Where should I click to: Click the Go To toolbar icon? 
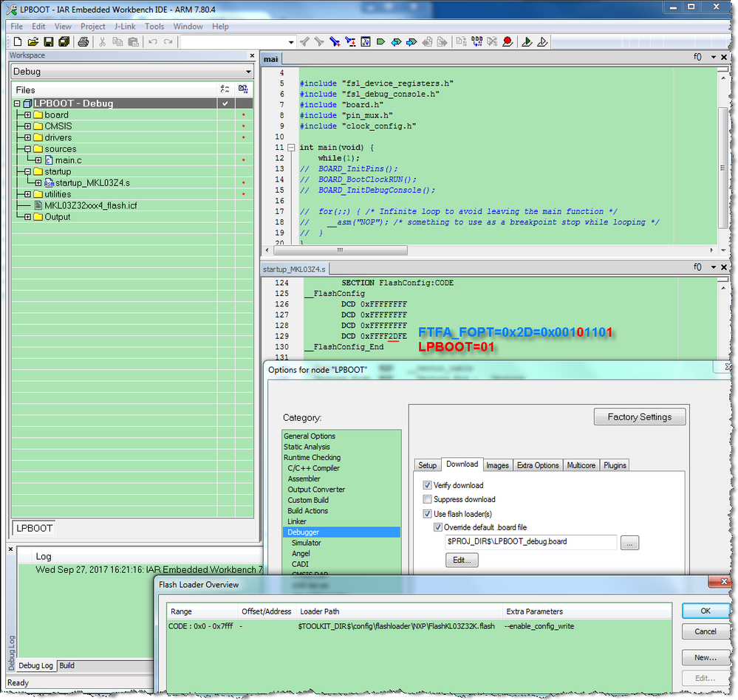366,42
